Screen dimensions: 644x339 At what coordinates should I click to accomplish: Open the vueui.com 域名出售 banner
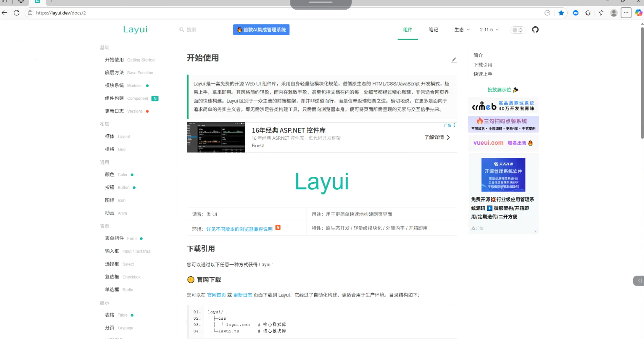click(x=503, y=143)
